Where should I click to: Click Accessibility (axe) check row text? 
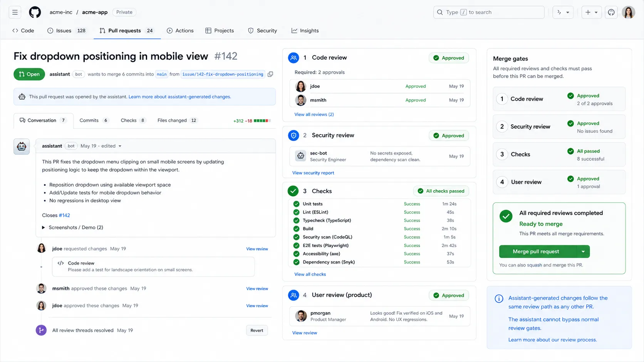click(321, 254)
